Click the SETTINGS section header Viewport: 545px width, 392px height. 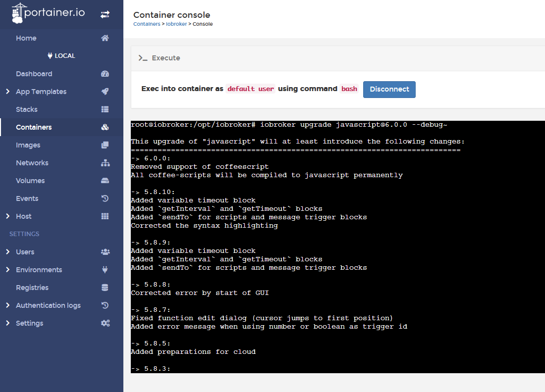point(24,234)
